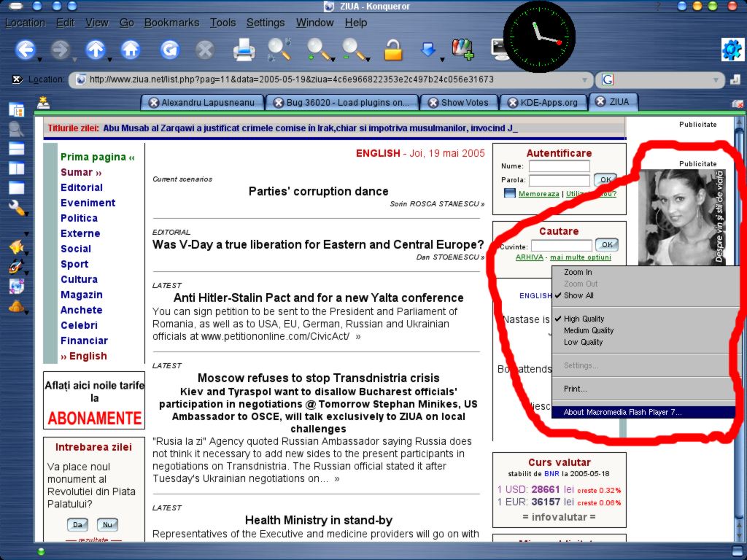Image resolution: width=747 pixels, height=560 pixels.
Task: Vote Nu in daily poll
Action: (107, 525)
